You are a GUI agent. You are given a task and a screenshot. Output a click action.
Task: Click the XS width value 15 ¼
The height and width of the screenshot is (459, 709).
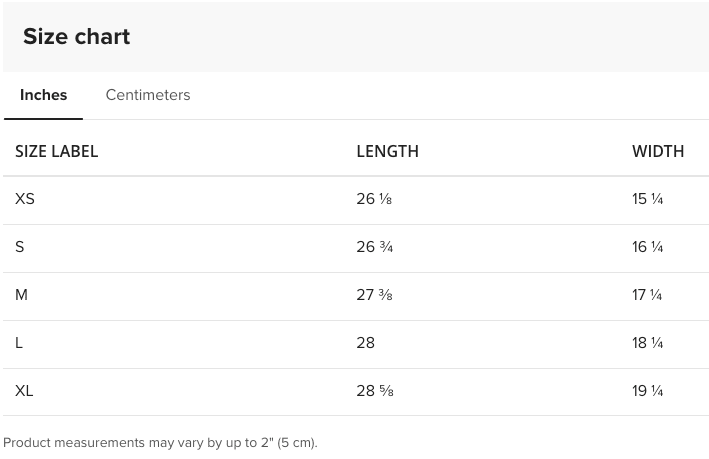pyautogui.click(x=647, y=199)
